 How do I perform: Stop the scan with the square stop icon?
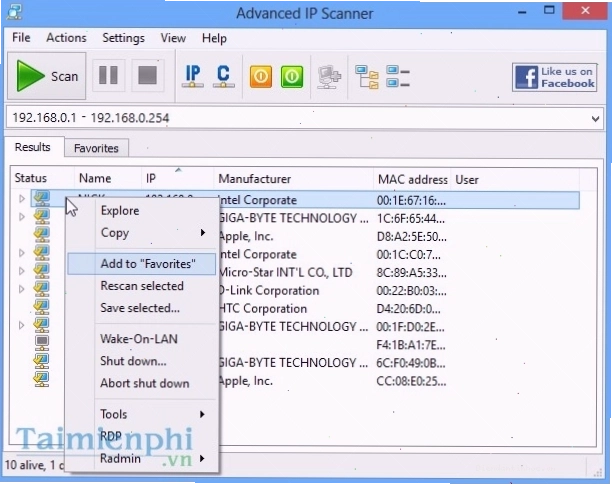tap(147, 75)
